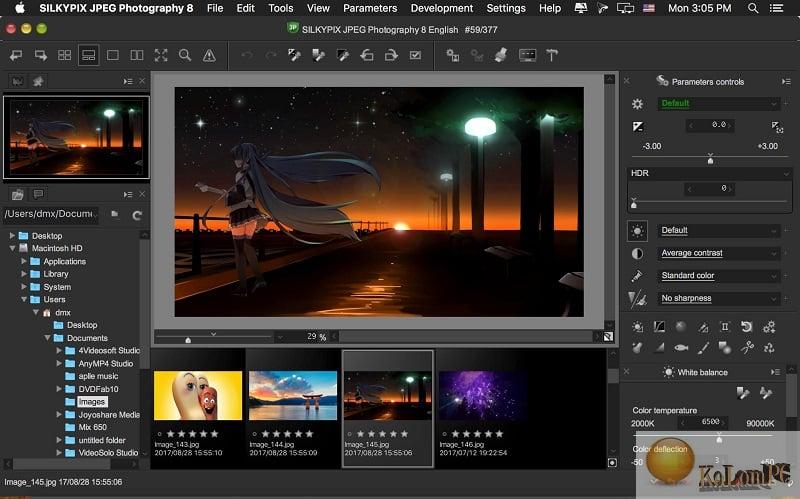The image size is (800, 499).
Task: Select combination preview-and-thumbnail view mode
Action: click(x=88, y=55)
